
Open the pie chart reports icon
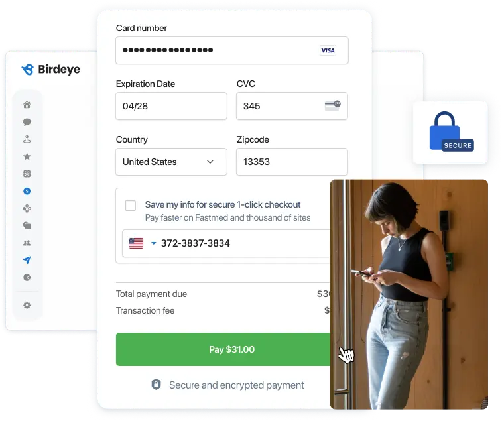pyautogui.click(x=27, y=277)
